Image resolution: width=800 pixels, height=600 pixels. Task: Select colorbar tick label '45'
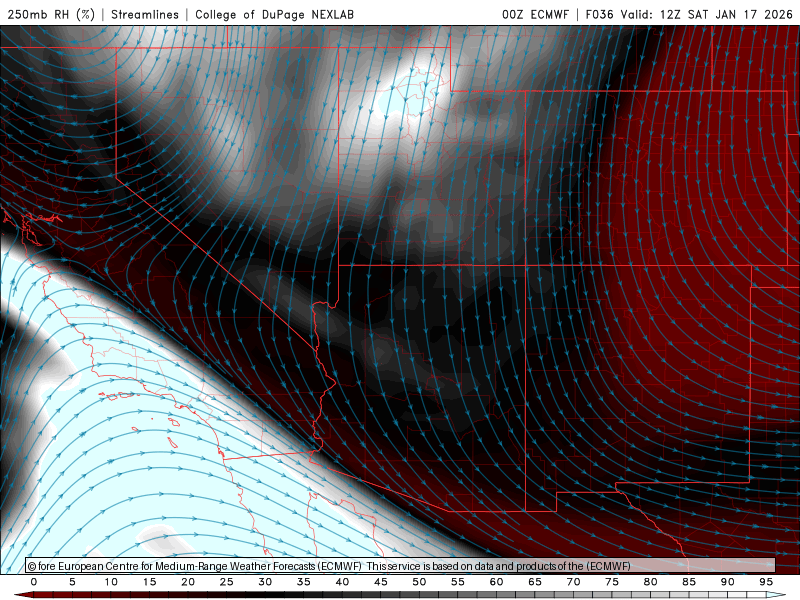tap(381, 582)
